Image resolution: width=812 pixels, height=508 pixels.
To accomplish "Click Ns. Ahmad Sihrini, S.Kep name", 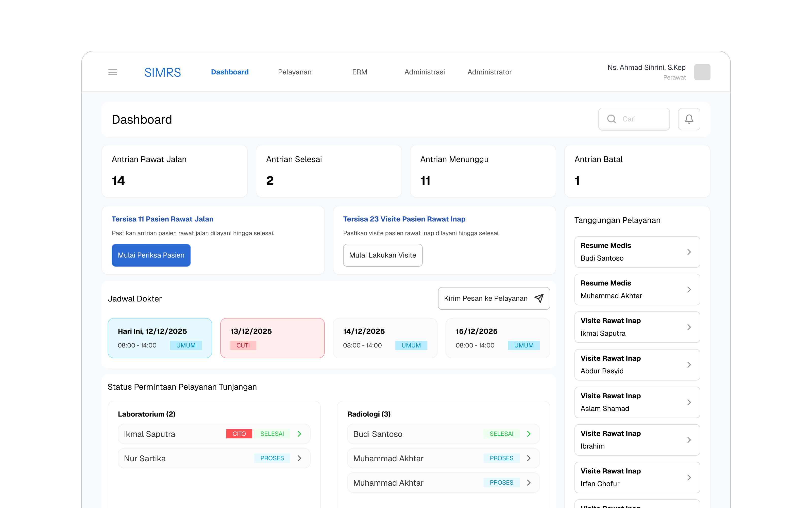I will tap(646, 67).
